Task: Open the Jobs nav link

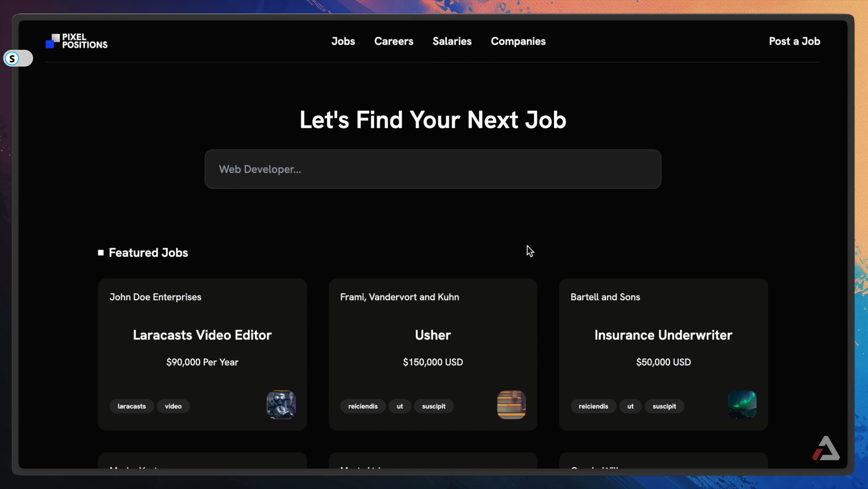Action: 343,41
